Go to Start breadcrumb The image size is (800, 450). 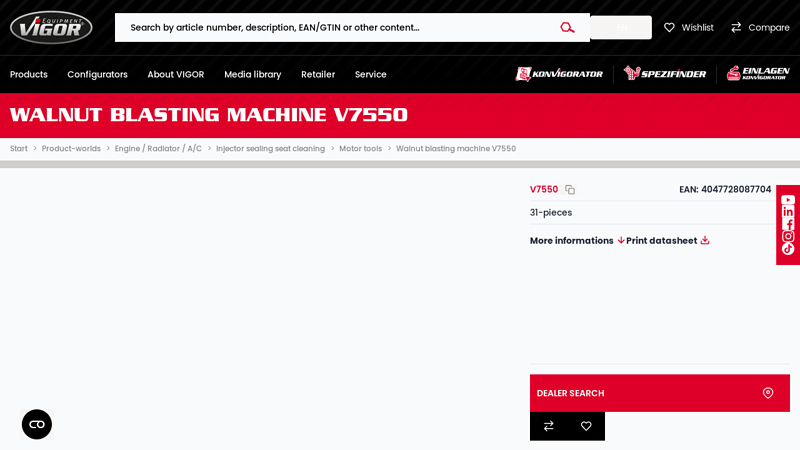(x=19, y=148)
